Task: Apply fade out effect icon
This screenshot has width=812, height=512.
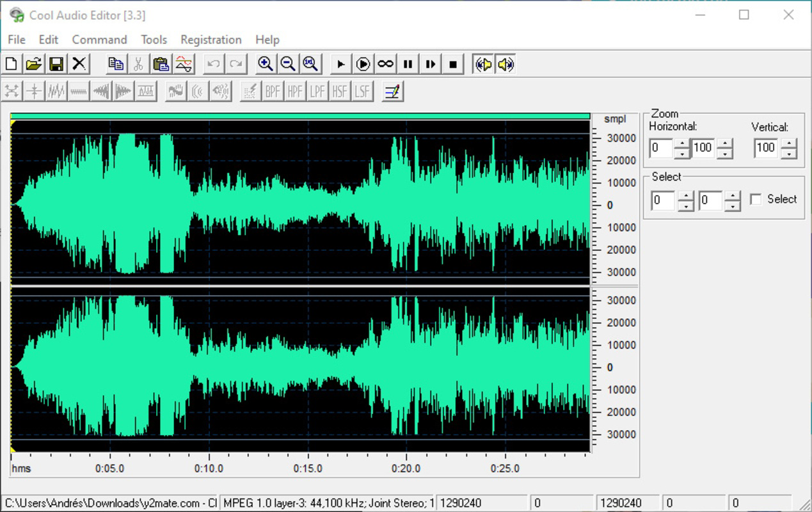Action: (123, 92)
